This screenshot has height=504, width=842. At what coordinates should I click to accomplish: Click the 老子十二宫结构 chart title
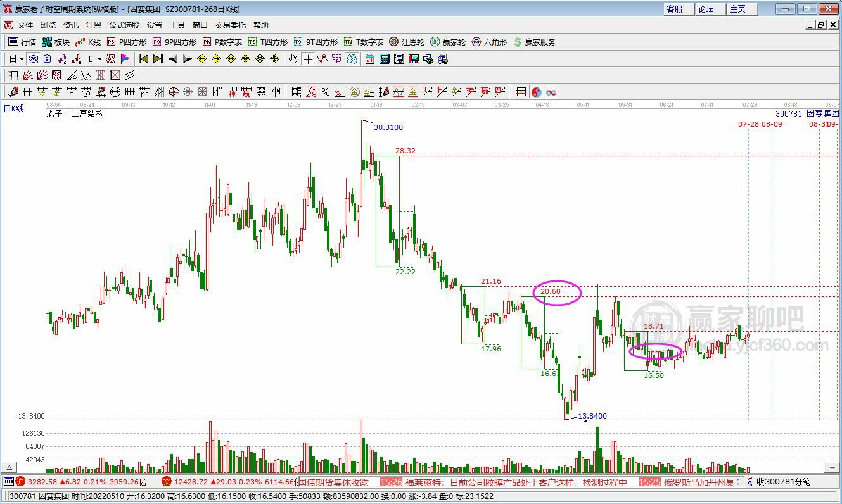click(x=75, y=114)
